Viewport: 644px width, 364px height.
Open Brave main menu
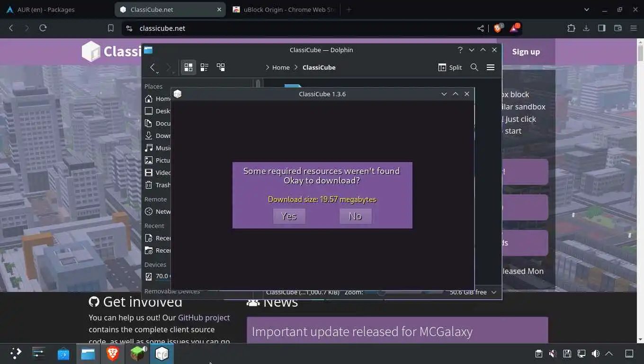(x=634, y=28)
